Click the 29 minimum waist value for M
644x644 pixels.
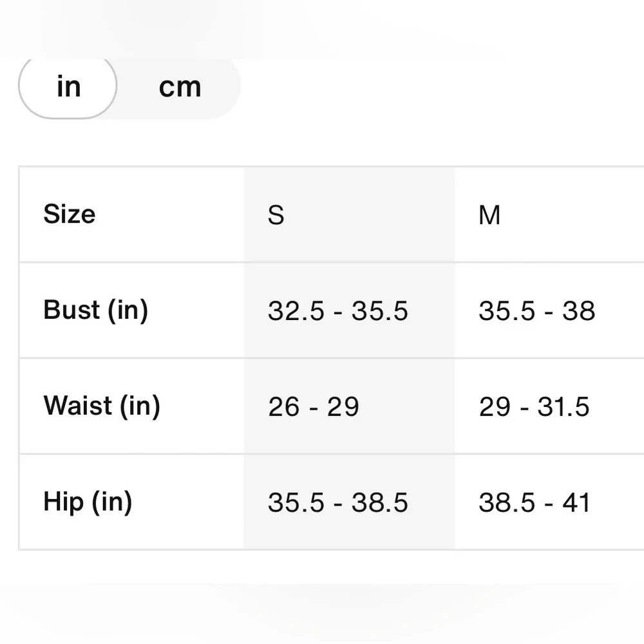point(495,407)
